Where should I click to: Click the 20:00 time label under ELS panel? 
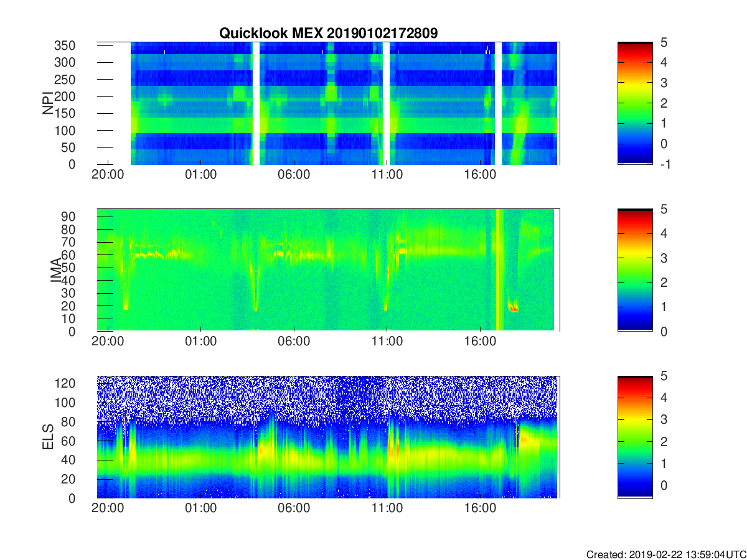[108, 508]
